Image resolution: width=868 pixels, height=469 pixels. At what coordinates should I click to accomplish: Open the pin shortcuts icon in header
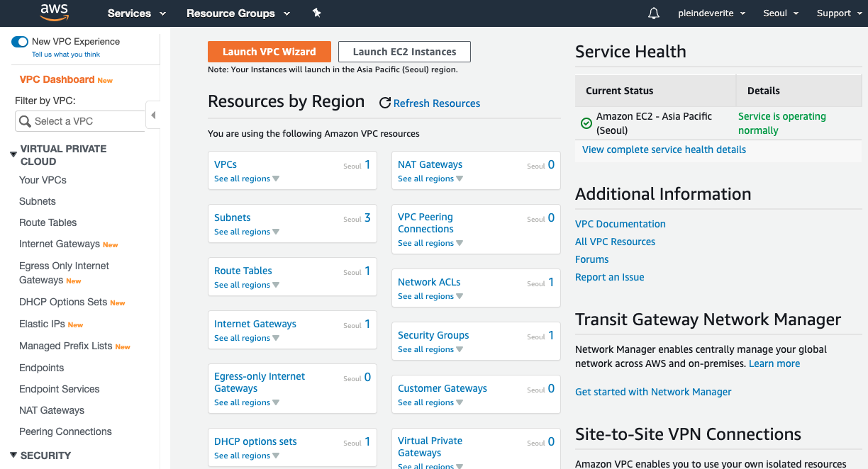(316, 13)
